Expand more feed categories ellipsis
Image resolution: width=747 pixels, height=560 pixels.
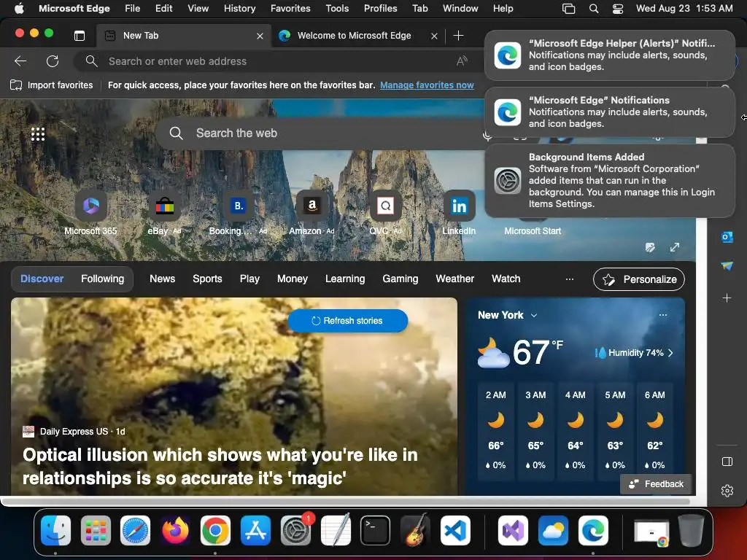(569, 279)
